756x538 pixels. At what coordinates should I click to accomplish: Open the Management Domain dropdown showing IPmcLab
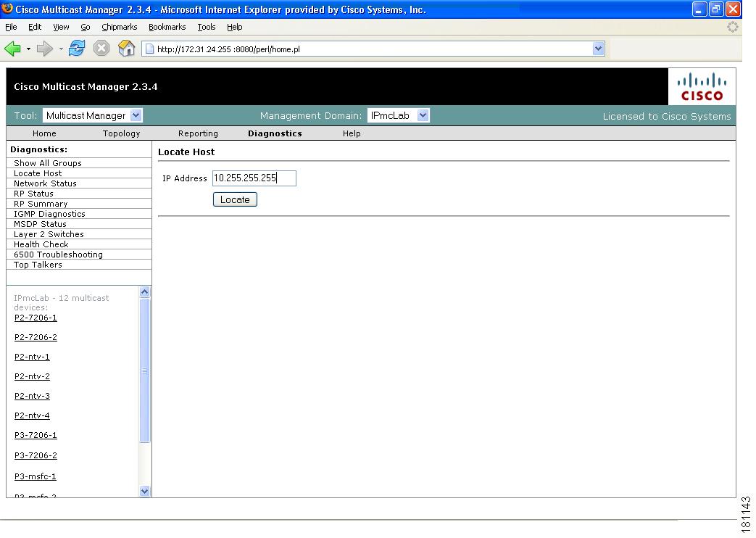click(x=398, y=115)
